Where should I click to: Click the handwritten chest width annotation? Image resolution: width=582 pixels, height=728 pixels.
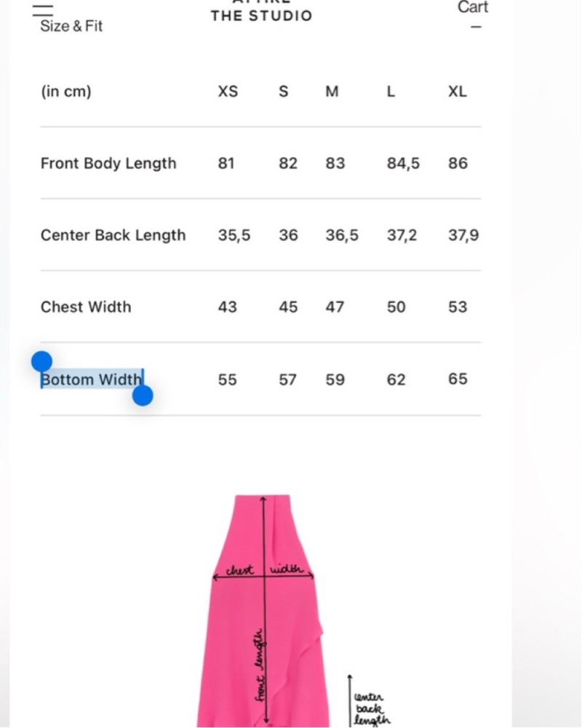point(263,570)
